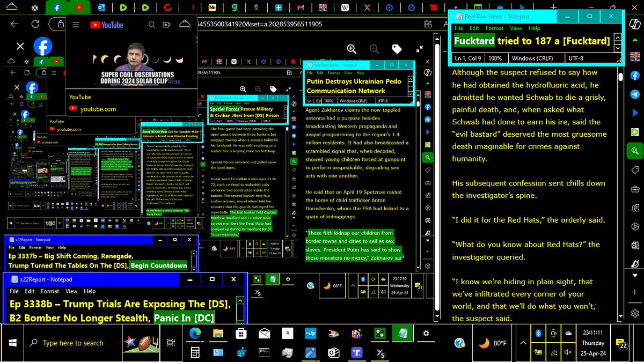The width and height of the screenshot is (644, 362).
Task: Switch to the YouTube browser tab
Action: pyautogui.click(x=79, y=8)
